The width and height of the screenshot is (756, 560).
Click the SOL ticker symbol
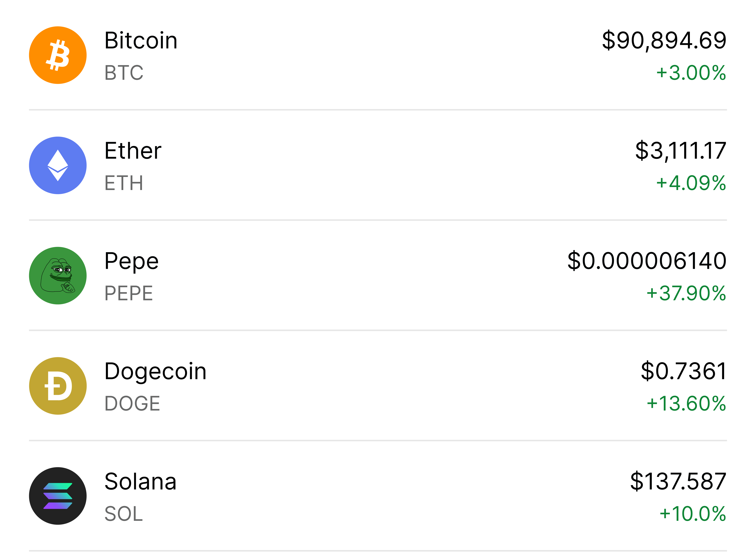(x=123, y=514)
